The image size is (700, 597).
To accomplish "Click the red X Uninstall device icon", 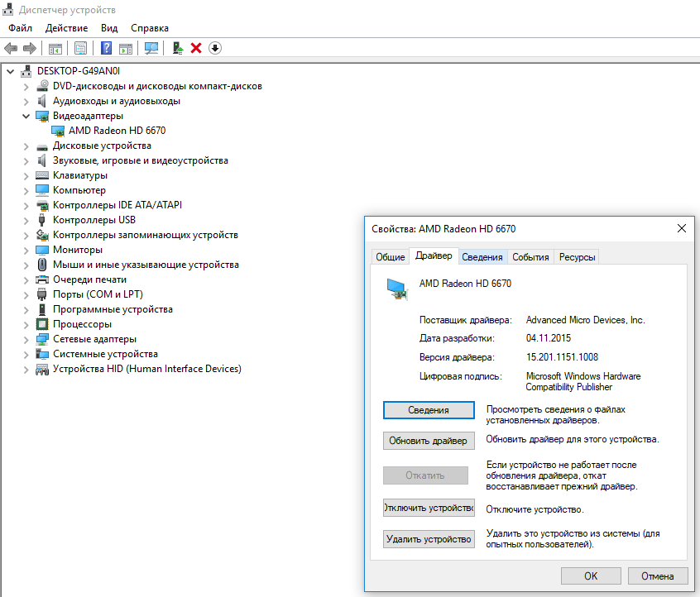I will tap(196, 48).
